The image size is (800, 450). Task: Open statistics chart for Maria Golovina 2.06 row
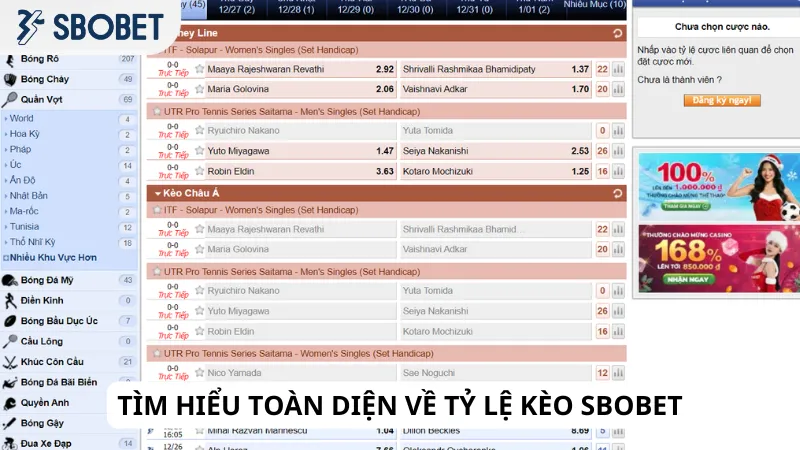(618, 89)
